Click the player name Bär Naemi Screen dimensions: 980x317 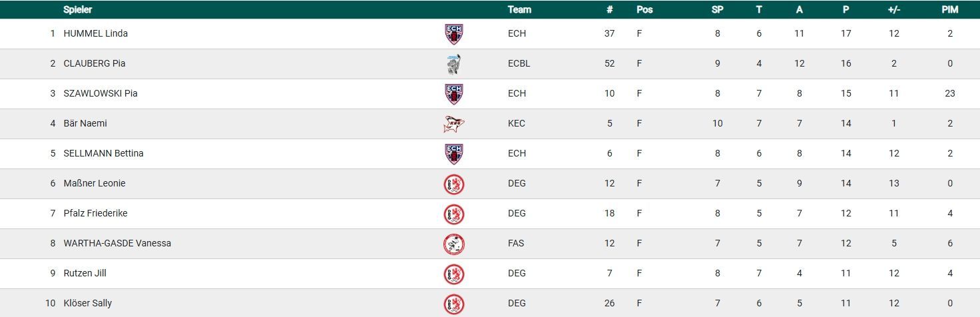pos(85,123)
